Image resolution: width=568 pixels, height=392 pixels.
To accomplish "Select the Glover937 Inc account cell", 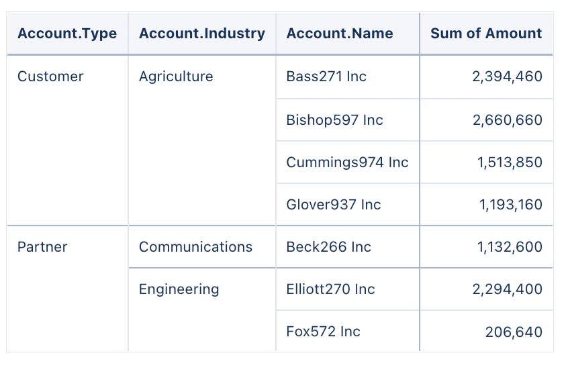I will (348, 205).
